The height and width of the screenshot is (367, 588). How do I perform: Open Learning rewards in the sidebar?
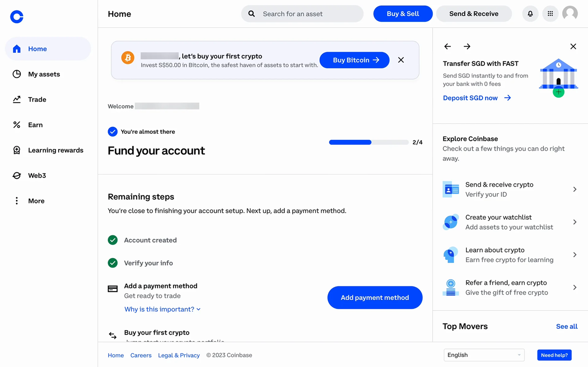click(x=48, y=150)
